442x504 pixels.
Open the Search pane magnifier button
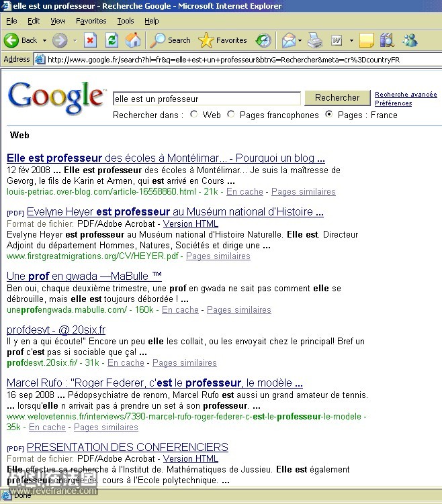pyautogui.click(x=171, y=40)
